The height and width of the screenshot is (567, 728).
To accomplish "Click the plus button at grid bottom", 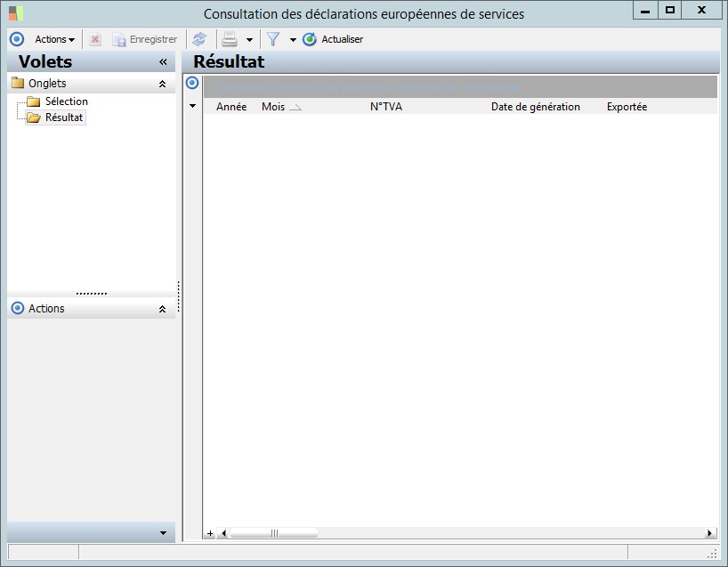I will tap(210, 533).
